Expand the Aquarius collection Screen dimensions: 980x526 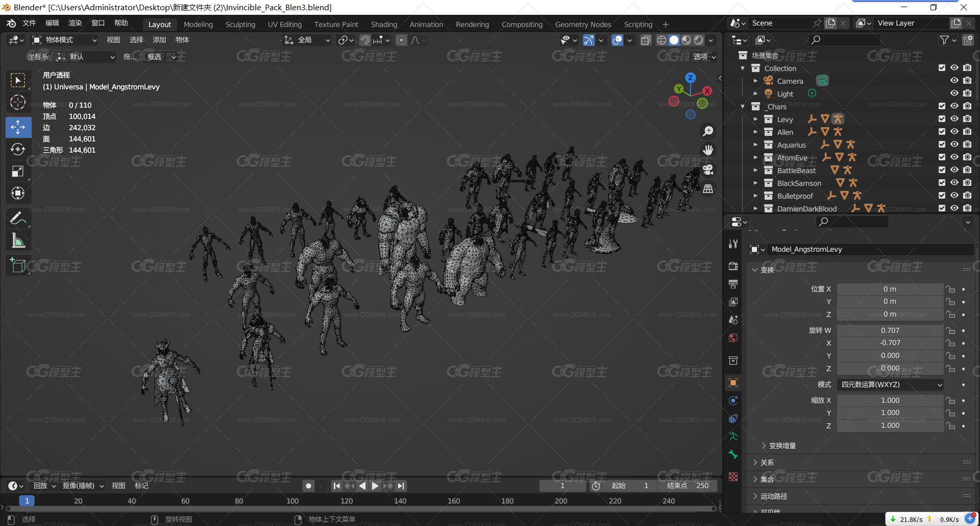pos(756,145)
